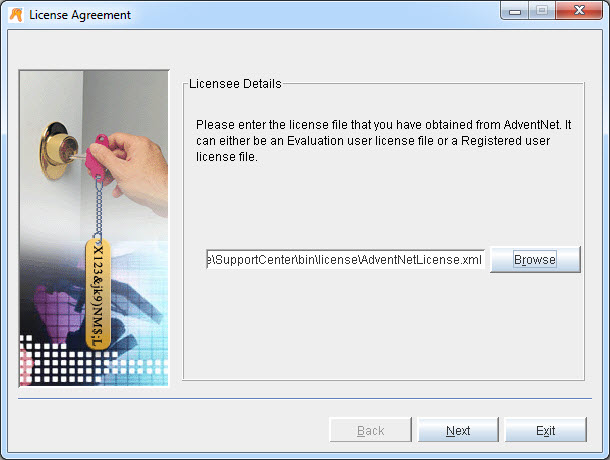Viewport: 610px width, 460px height.
Task: Select the pink key in the hand
Action: pos(96,156)
